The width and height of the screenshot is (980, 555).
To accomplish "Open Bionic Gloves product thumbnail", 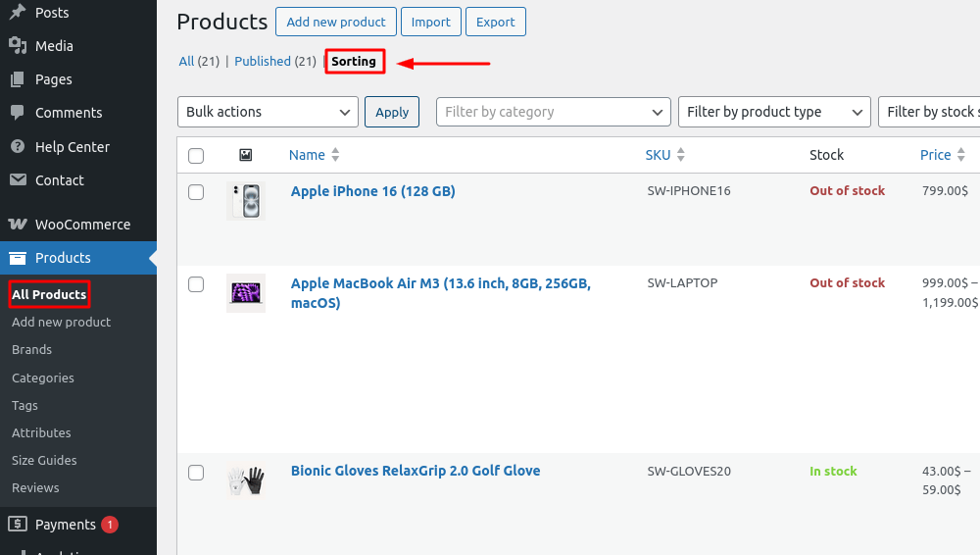I will click(x=246, y=480).
